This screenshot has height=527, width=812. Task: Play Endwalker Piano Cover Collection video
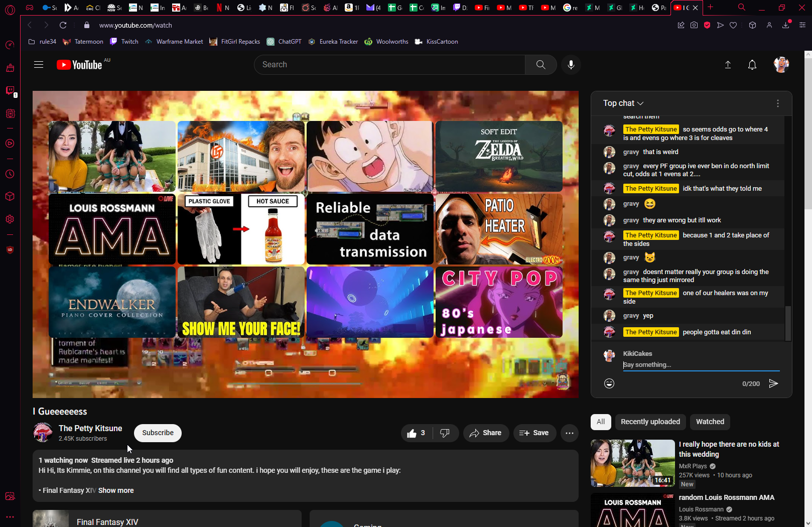tap(112, 302)
